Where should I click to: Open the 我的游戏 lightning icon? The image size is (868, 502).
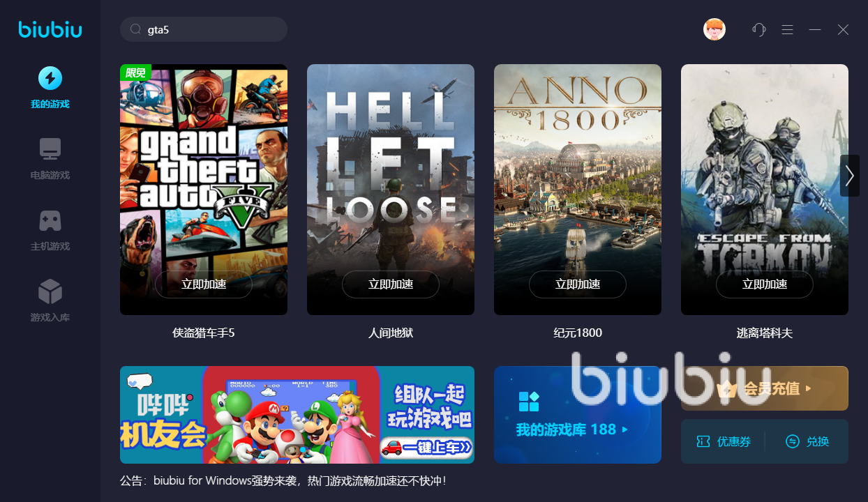point(50,78)
